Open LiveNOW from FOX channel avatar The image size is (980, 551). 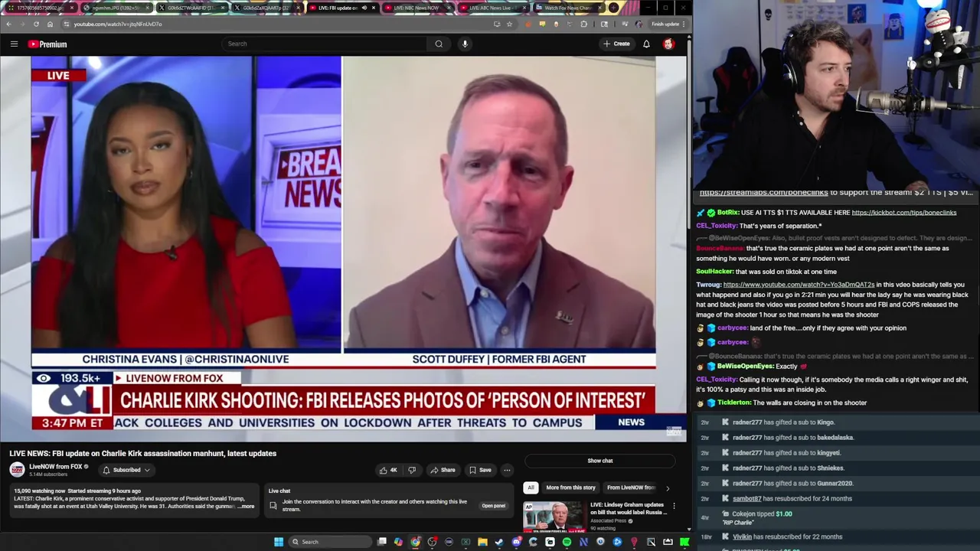tap(17, 470)
